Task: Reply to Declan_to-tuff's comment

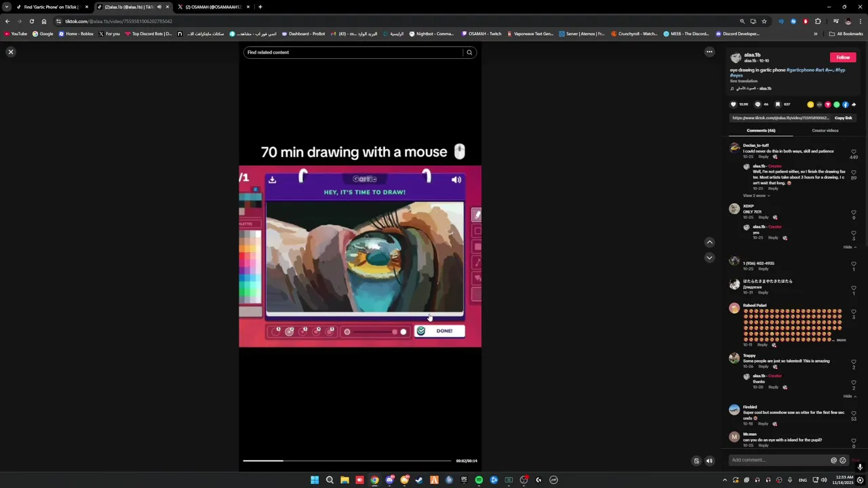Action: coord(764,157)
